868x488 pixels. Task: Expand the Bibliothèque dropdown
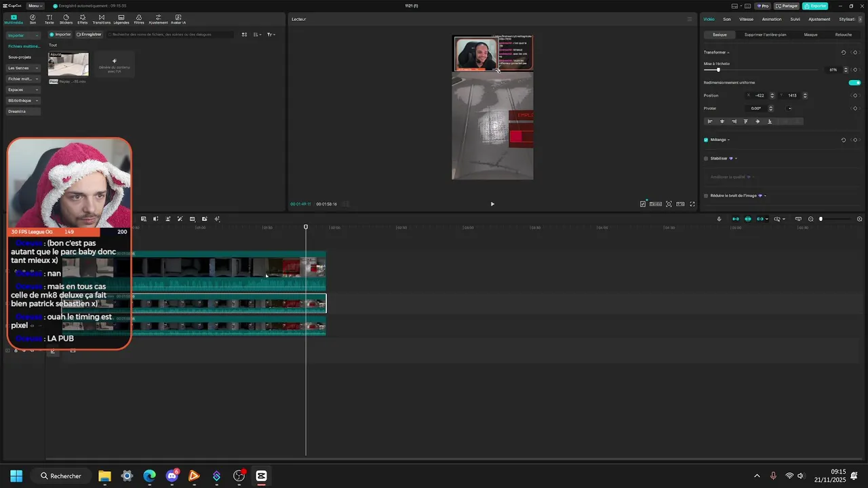coord(37,100)
